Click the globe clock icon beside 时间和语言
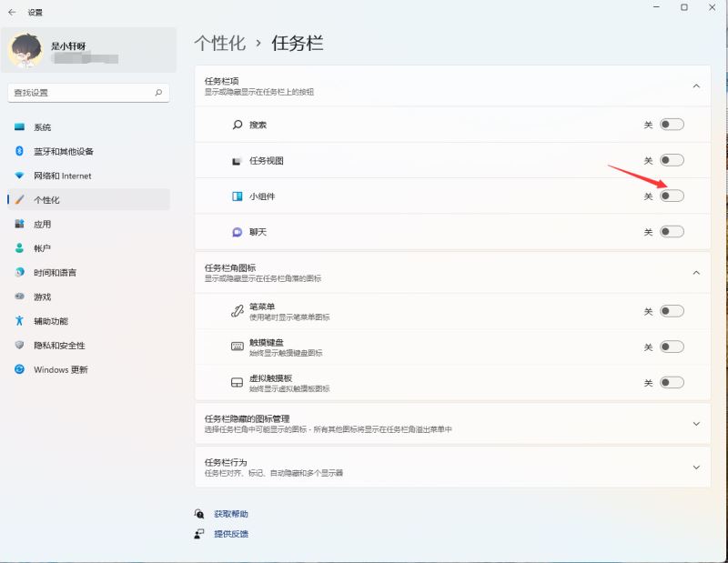The height and width of the screenshot is (563, 728). [x=19, y=272]
